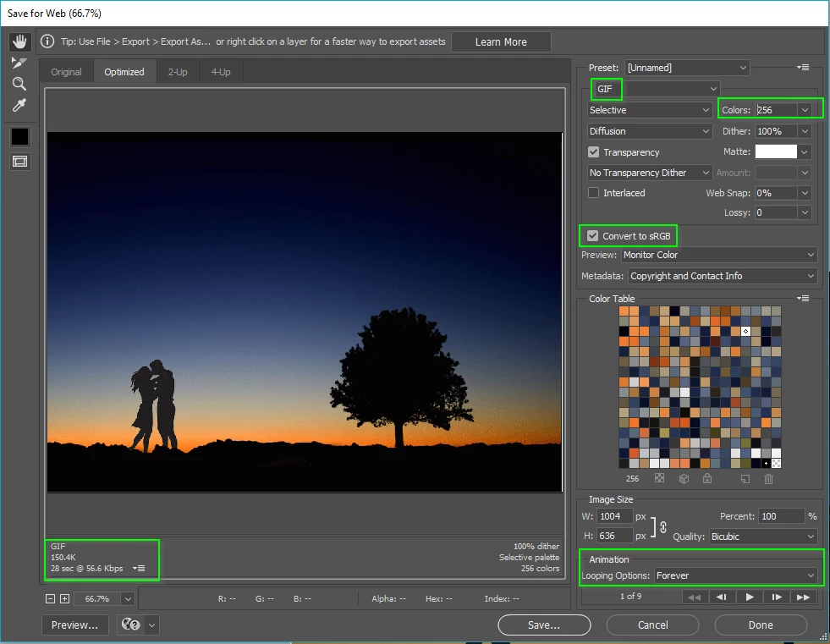The height and width of the screenshot is (644, 830).
Task: Click the Learn More button
Action: click(501, 42)
